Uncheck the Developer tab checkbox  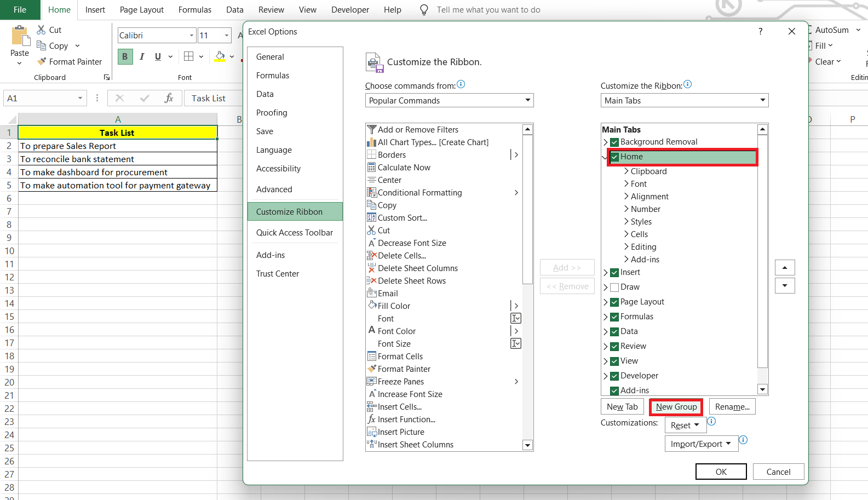tap(614, 376)
